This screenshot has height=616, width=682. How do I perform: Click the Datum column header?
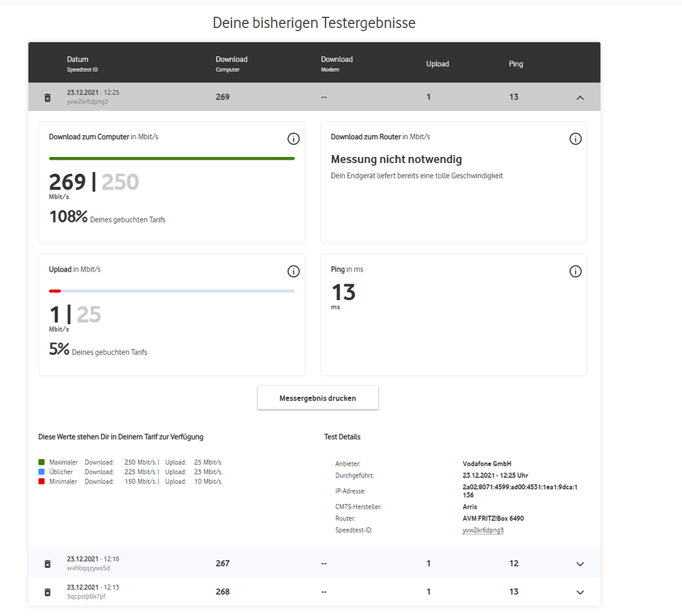82,63
